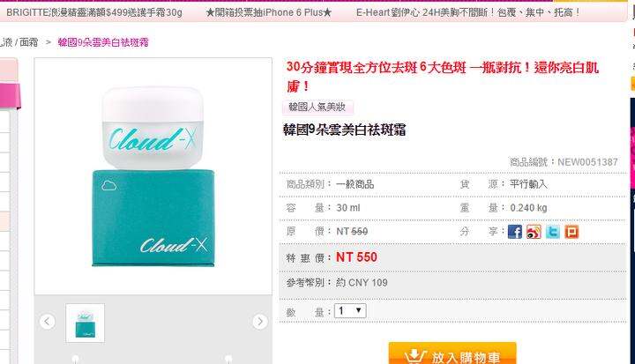The height and width of the screenshot is (364, 635).
Task: Click the pink sidebar tab on left
Action: click(x=10, y=95)
